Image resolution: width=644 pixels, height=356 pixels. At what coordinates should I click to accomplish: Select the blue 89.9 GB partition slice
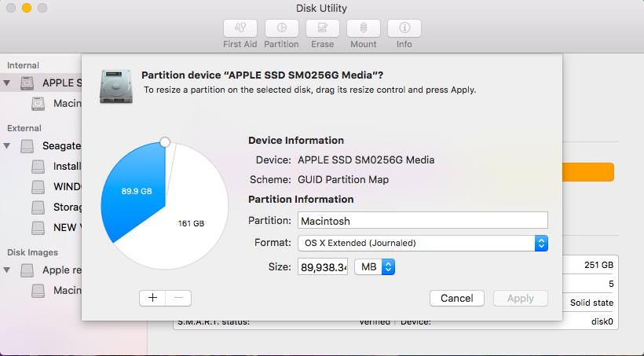tap(136, 191)
